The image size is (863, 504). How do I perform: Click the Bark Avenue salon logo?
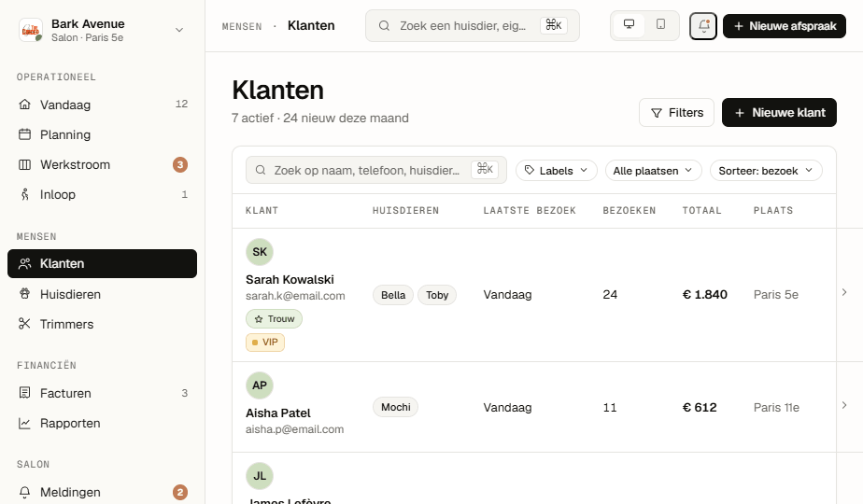[x=31, y=30]
